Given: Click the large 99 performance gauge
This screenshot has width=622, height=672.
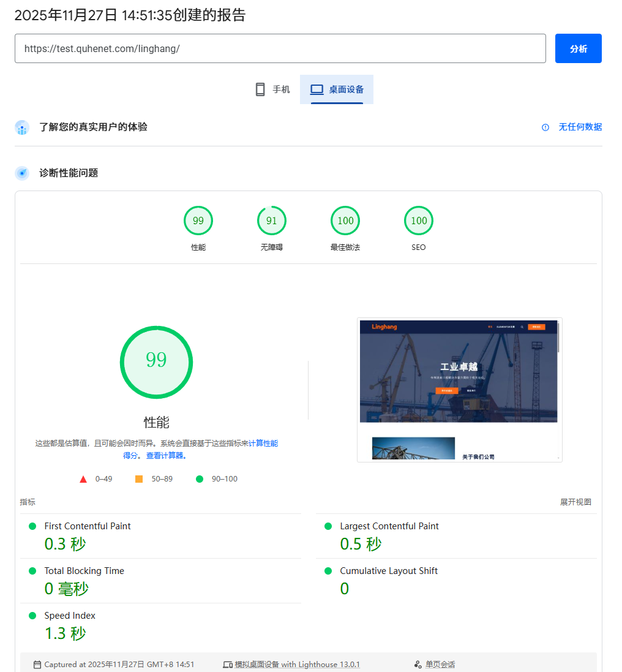Looking at the screenshot, I should coord(156,362).
